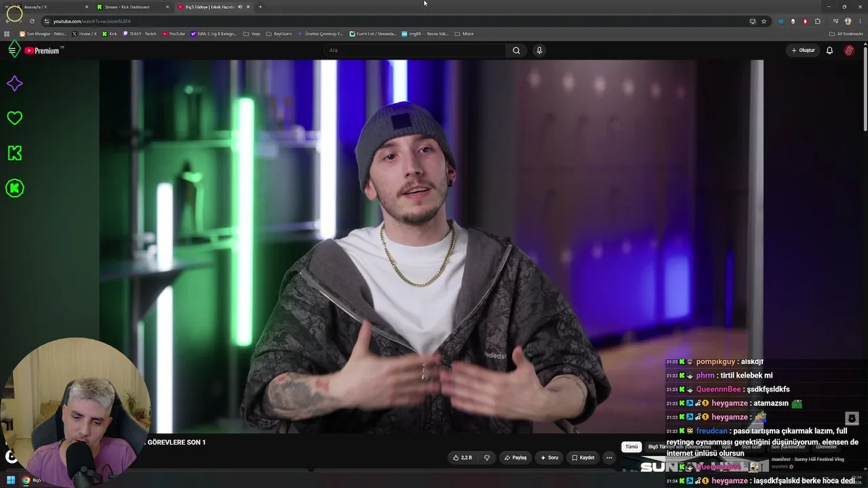Click the install-app icon in address bar
868x488 pixels.
click(x=753, y=21)
